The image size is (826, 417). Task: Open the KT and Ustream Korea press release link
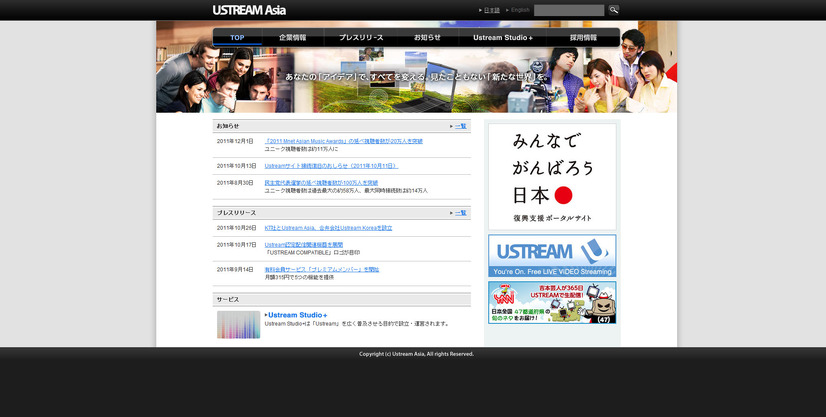pyautogui.click(x=328, y=228)
